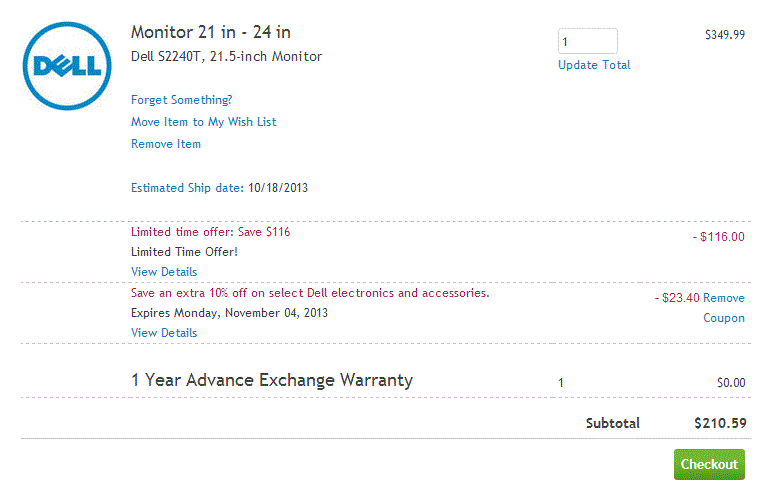
Task: Click the coupon expiry date text
Action: (229, 313)
